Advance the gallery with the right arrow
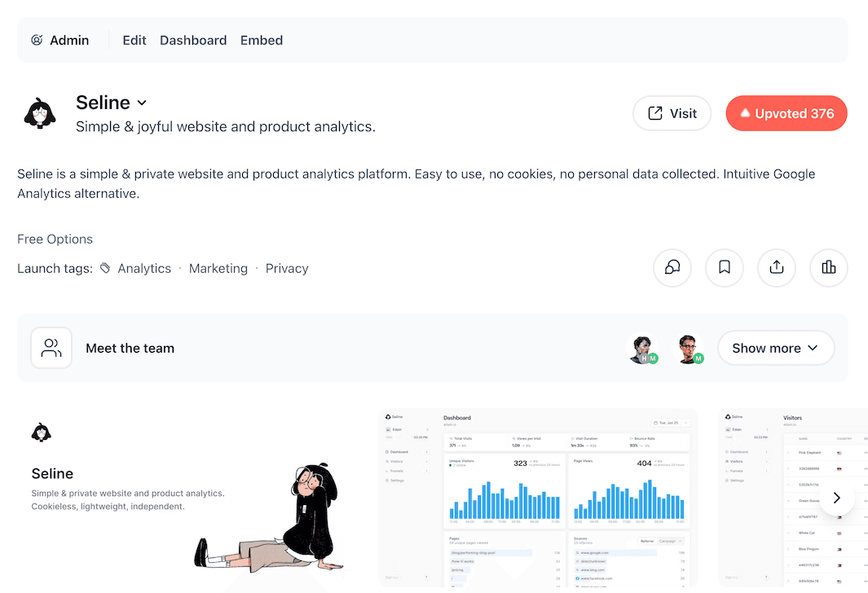Viewport: 868px width, 593px height. click(x=837, y=497)
